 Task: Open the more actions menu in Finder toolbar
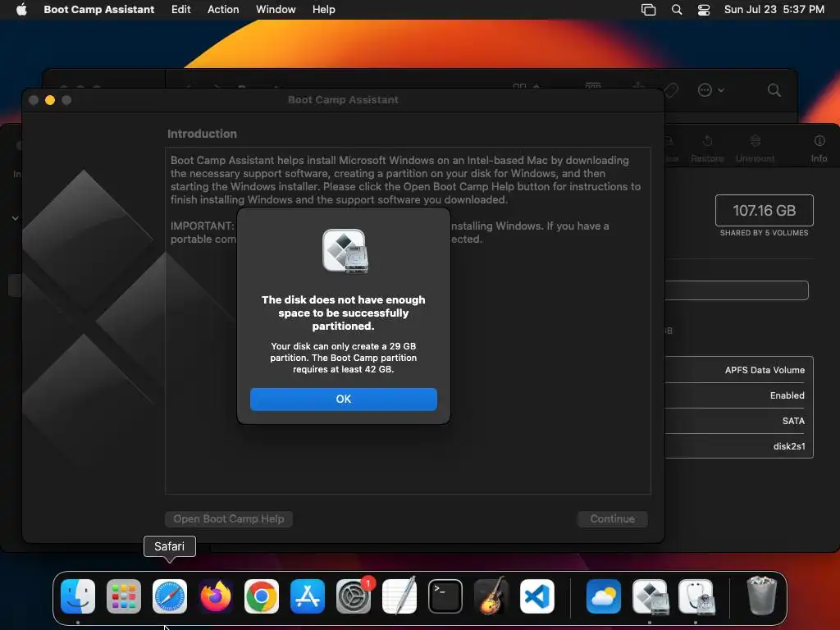[x=711, y=90]
